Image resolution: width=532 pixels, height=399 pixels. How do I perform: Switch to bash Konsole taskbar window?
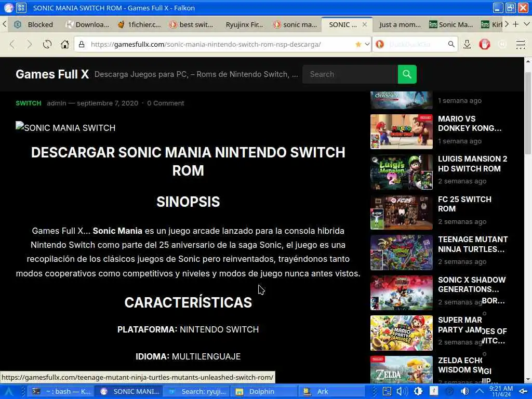click(x=61, y=392)
